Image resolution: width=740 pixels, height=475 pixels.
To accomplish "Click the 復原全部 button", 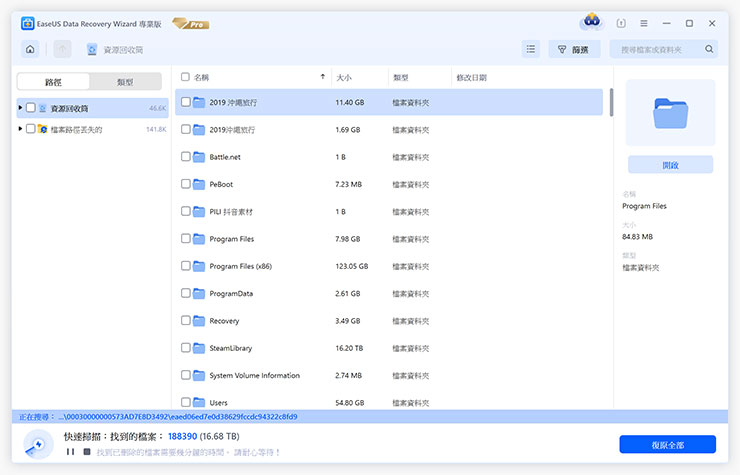I will (667, 444).
